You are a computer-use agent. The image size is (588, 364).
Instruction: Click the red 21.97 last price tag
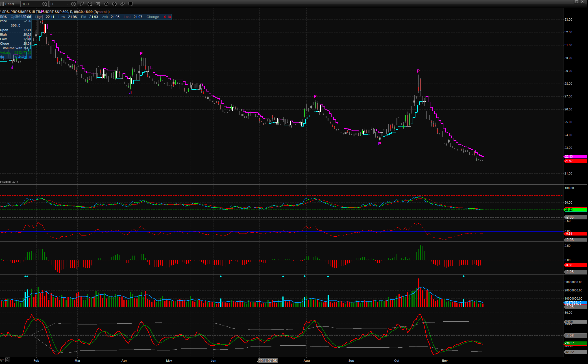coord(575,161)
